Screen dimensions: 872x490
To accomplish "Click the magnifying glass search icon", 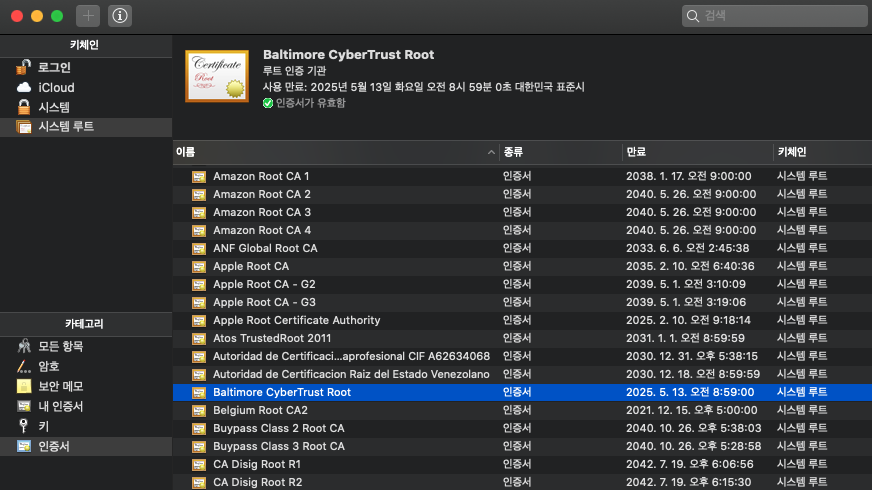I will 692,16.
